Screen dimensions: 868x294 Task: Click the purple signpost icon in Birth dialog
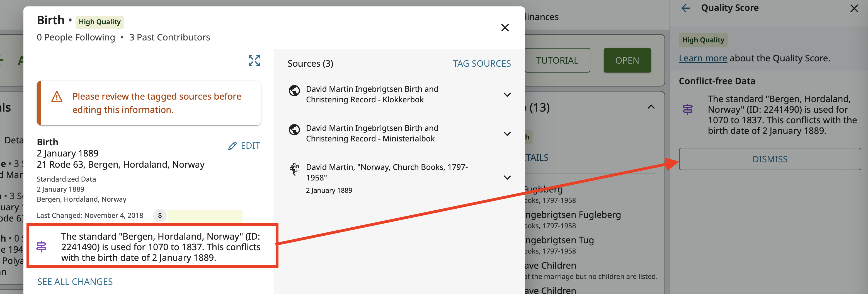[x=42, y=247]
